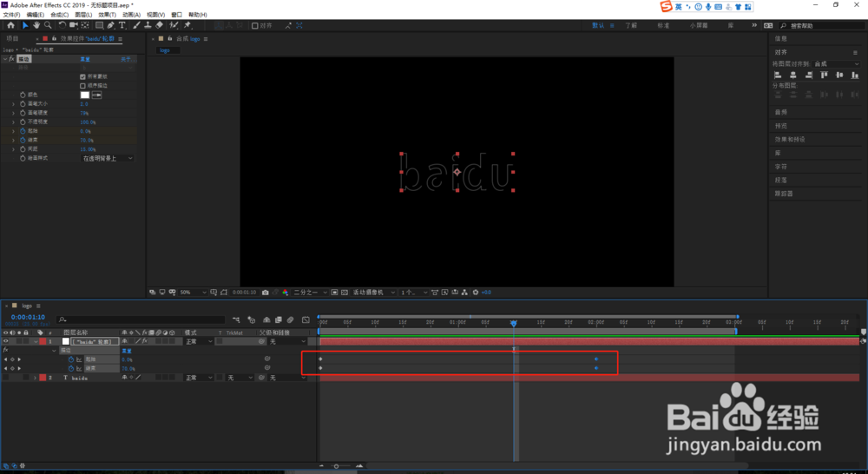
Task: Open the 合成 alignment target dropdown
Action: [x=836, y=64]
